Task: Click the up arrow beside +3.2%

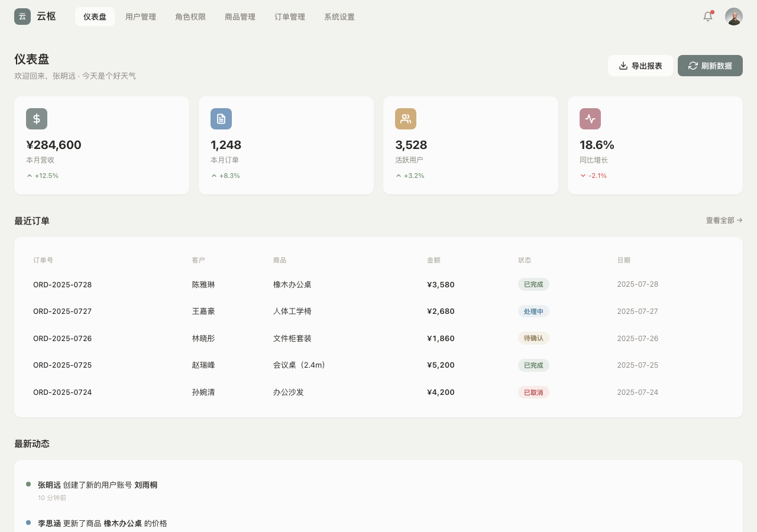Action: click(x=399, y=176)
